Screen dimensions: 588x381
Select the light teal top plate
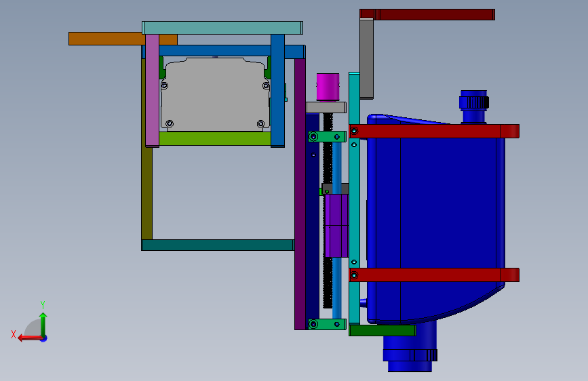(x=222, y=28)
